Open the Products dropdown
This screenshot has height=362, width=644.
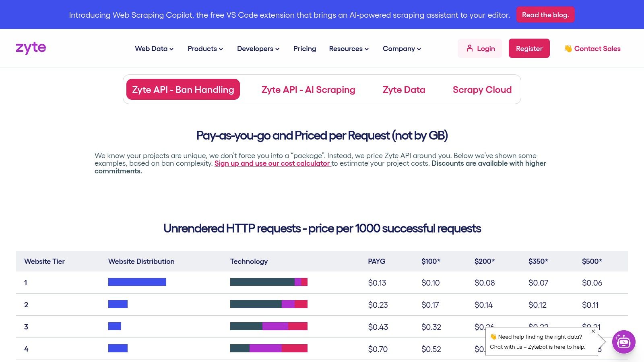pyautogui.click(x=205, y=48)
